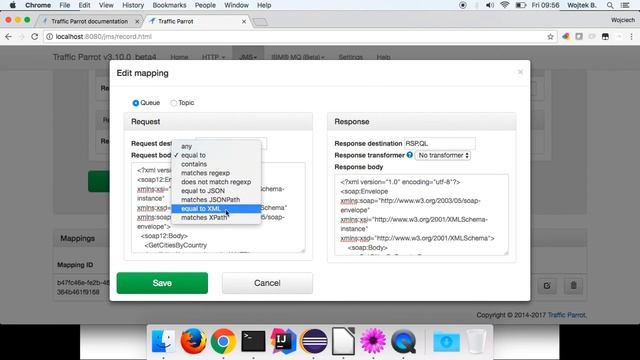This screenshot has width=640, height=360.
Task: Close the Edit mapping dialog
Action: [520, 72]
